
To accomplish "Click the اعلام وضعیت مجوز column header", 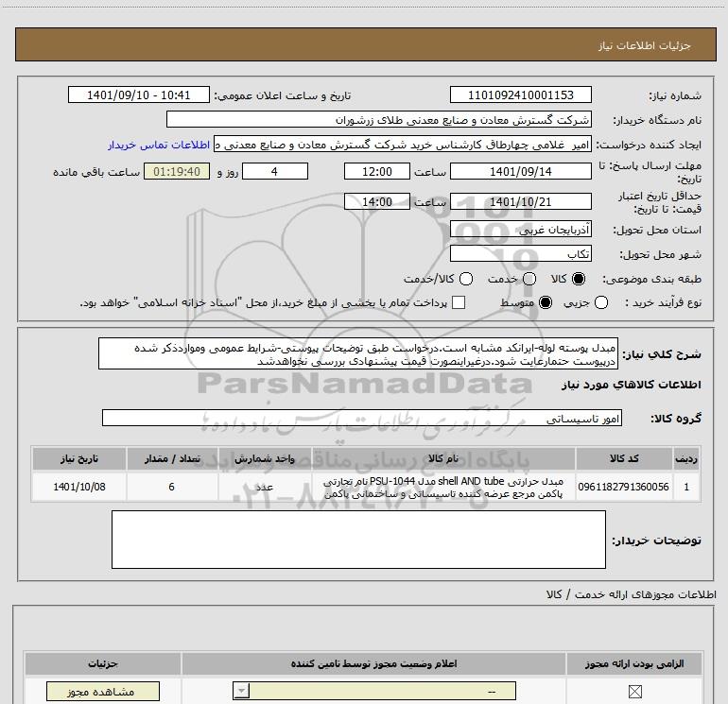I will 373,663.
